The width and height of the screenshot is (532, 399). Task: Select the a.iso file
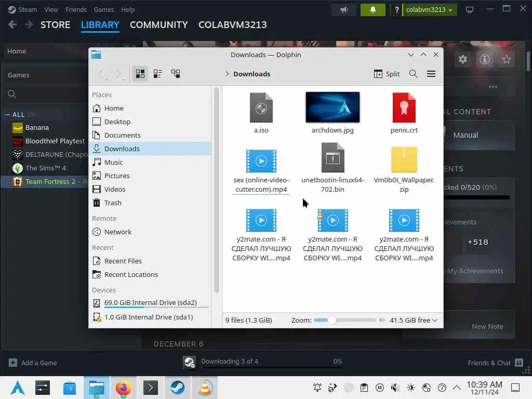click(x=261, y=113)
